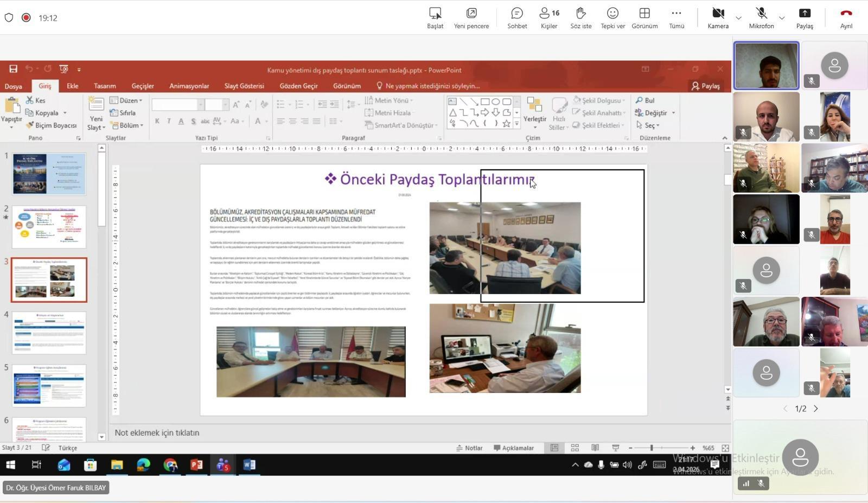Raise hand with Söz iste
This screenshot has width=868, height=503.
(x=580, y=18)
